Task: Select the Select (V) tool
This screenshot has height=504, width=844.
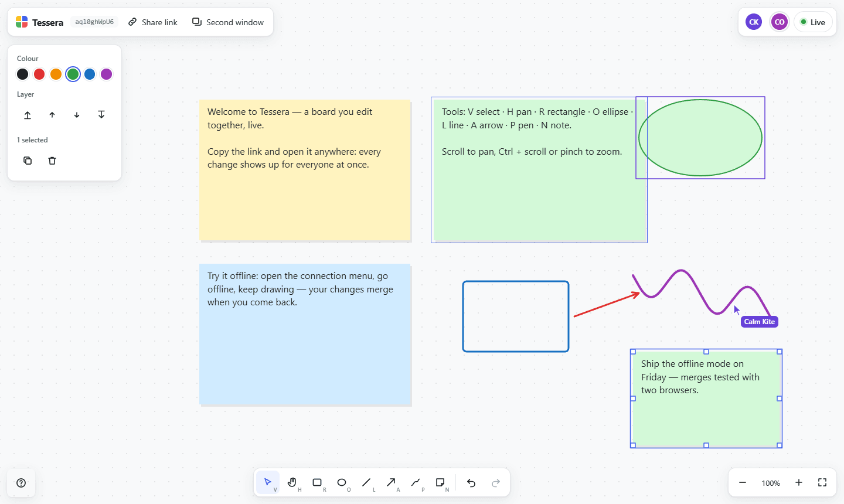Action: coord(268,482)
